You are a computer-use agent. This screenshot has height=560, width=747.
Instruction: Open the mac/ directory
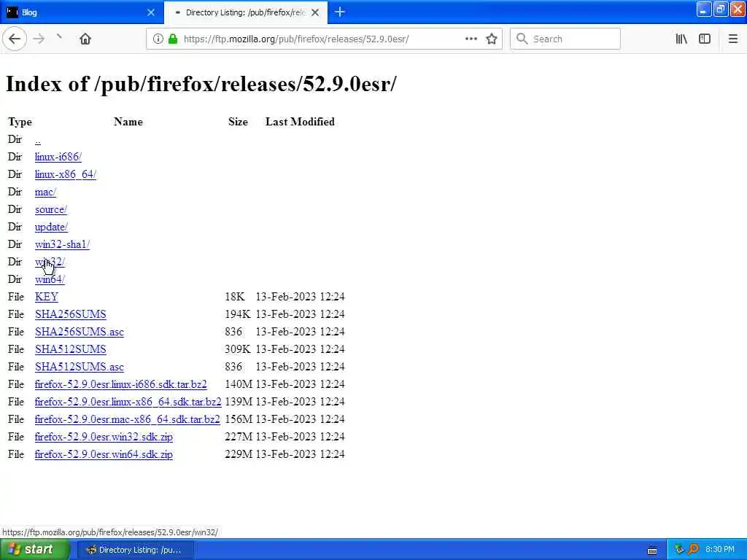pos(45,192)
